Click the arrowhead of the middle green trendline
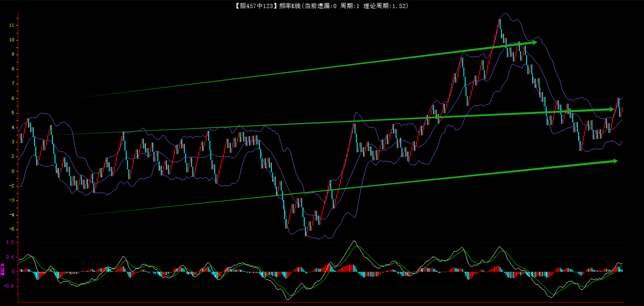644x306 pixels. 611,110
